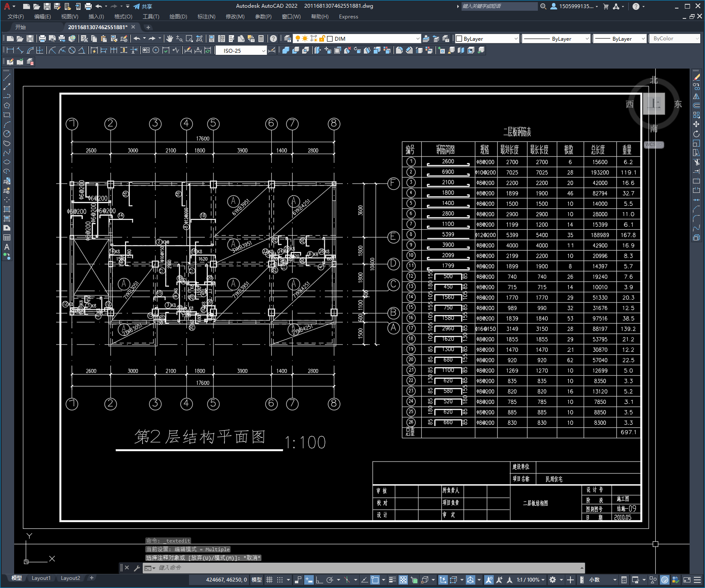705x588 pixels.
Task: Select the Table tool in left toolbar
Action: tap(7, 237)
